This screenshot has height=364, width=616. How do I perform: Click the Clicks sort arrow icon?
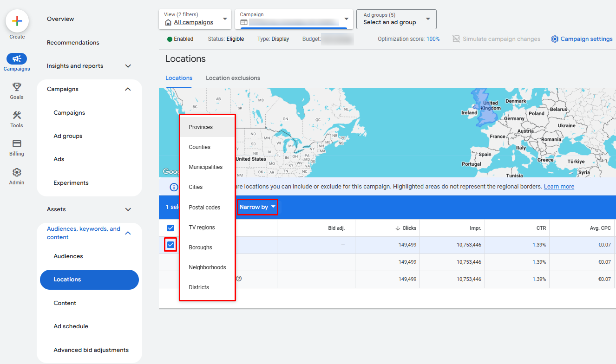pos(398,228)
